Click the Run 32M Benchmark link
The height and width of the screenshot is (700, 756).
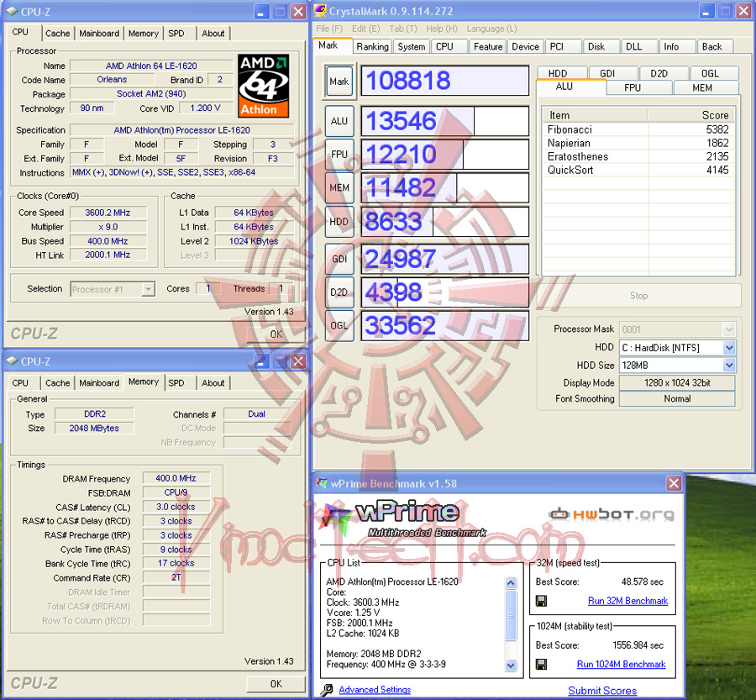pyautogui.click(x=627, y=601)
